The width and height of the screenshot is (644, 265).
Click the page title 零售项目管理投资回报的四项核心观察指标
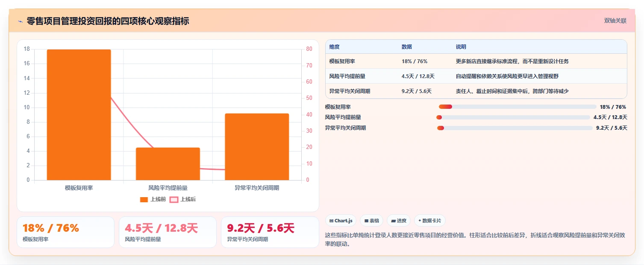click(108, 21)
